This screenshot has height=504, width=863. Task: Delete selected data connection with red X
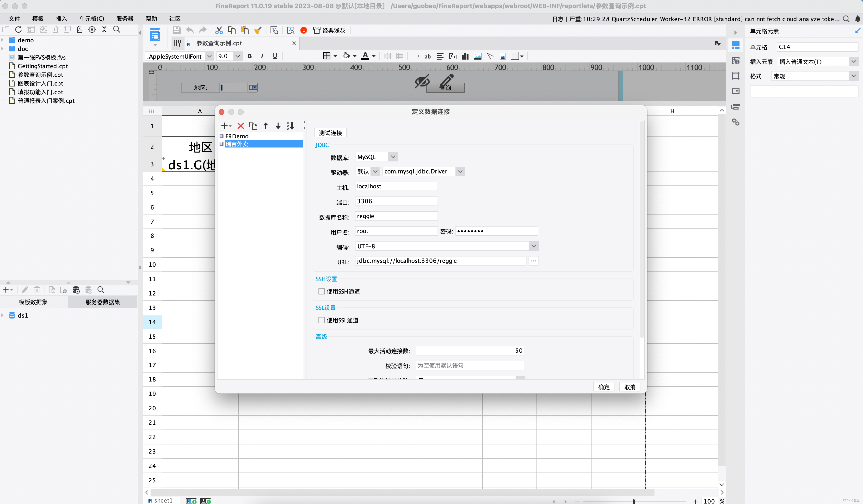pos(241,126)
